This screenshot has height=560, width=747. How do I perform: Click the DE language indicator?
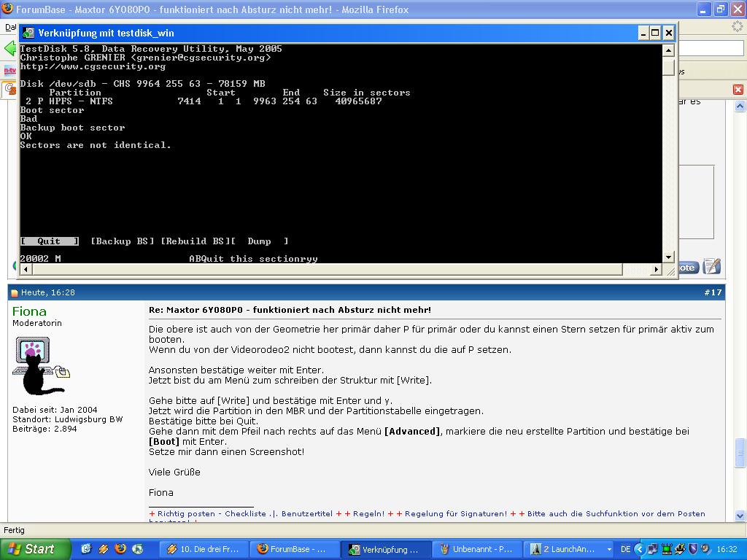[625, 549]
